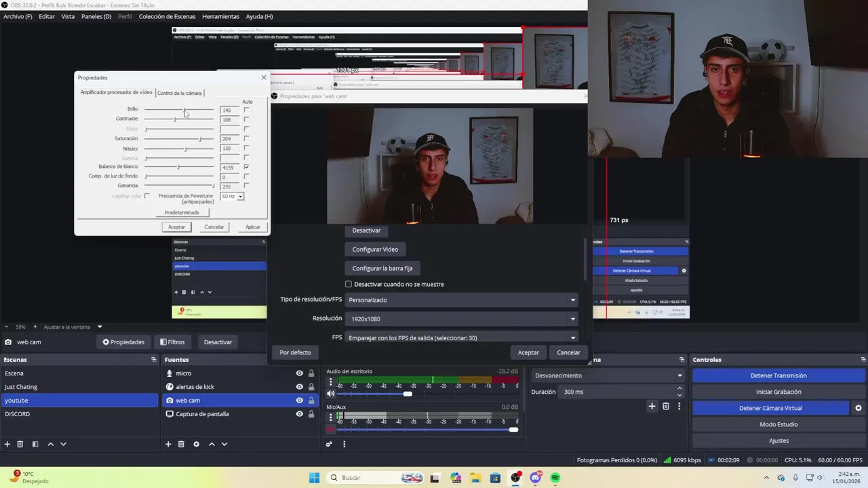Open the Editar menu
868x488 pixels.
pos(47,16)
